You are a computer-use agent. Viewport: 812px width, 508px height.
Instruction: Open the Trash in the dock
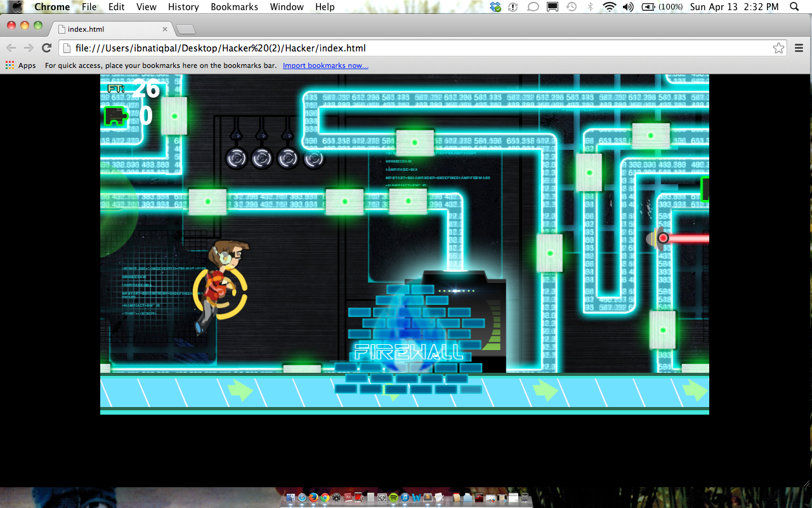525,497
